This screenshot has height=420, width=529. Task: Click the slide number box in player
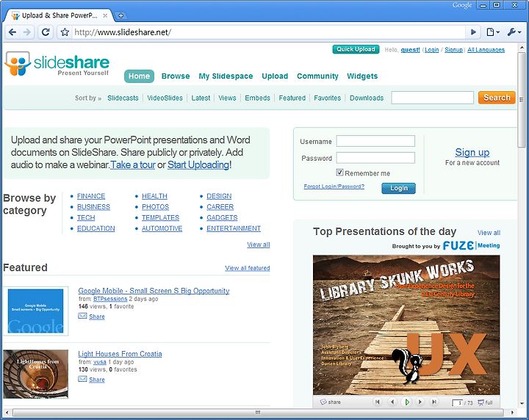point(457,403)
